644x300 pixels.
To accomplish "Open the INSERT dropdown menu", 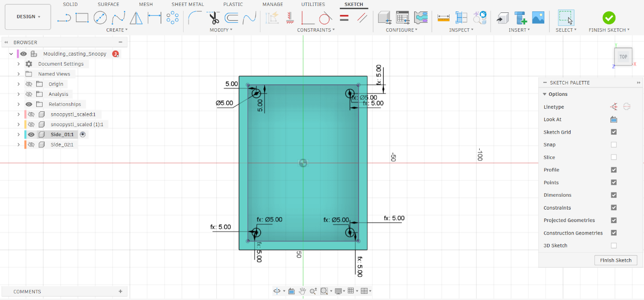I will 519,30.
